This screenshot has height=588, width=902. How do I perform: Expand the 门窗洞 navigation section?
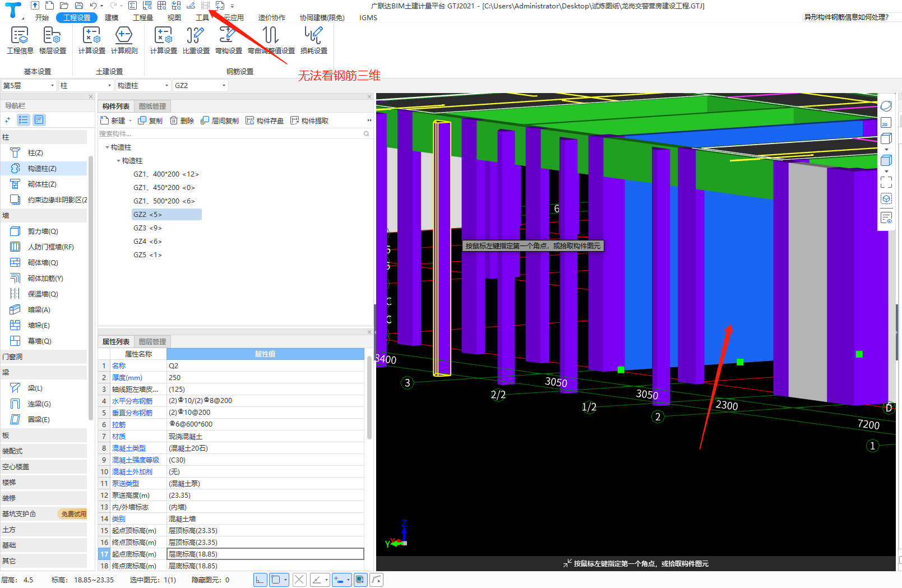[44, 356]
